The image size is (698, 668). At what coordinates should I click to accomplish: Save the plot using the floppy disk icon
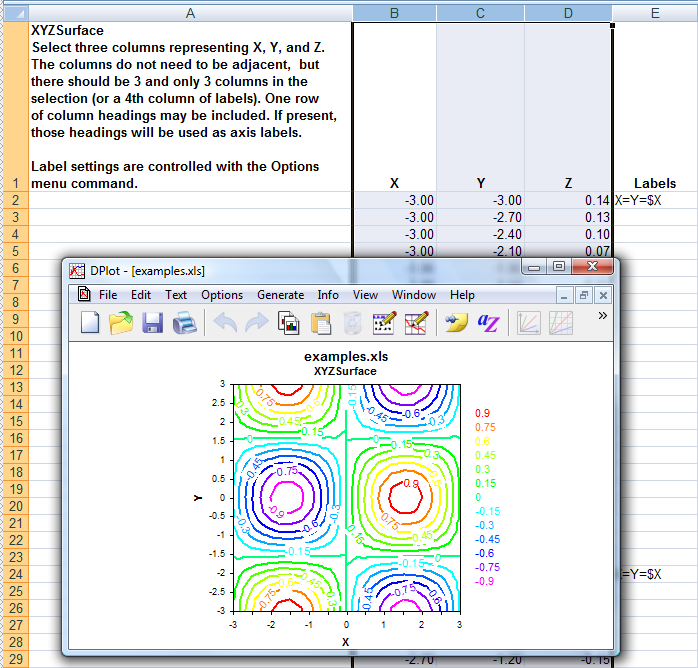(x=152, y=323)
